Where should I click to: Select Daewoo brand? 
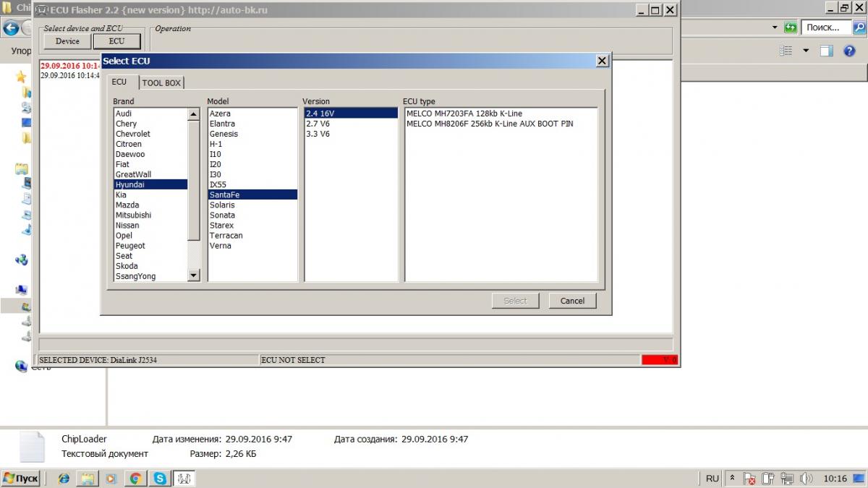[x=150, y=154]
